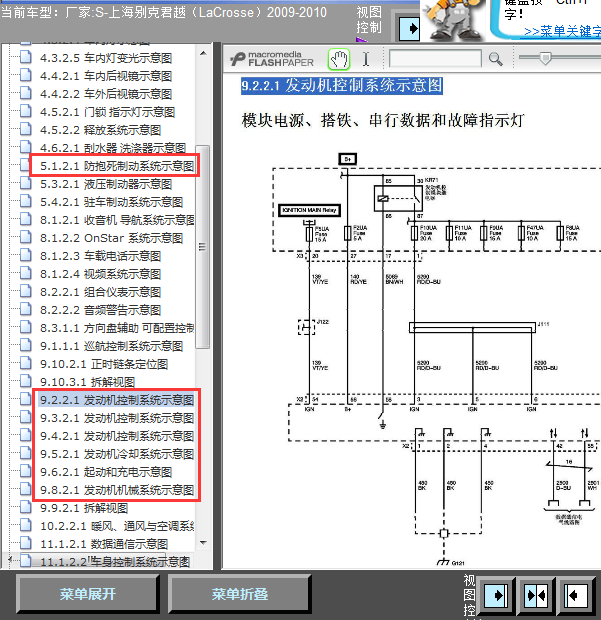Viewport: 601px width, 620px height.
Task: Open 5.3.2.1 液压制动器示意图
Action: click(x=106, y=184)
